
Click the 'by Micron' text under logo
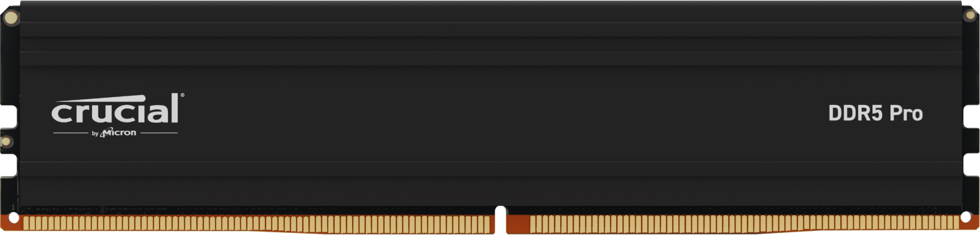tap(114, 133)
